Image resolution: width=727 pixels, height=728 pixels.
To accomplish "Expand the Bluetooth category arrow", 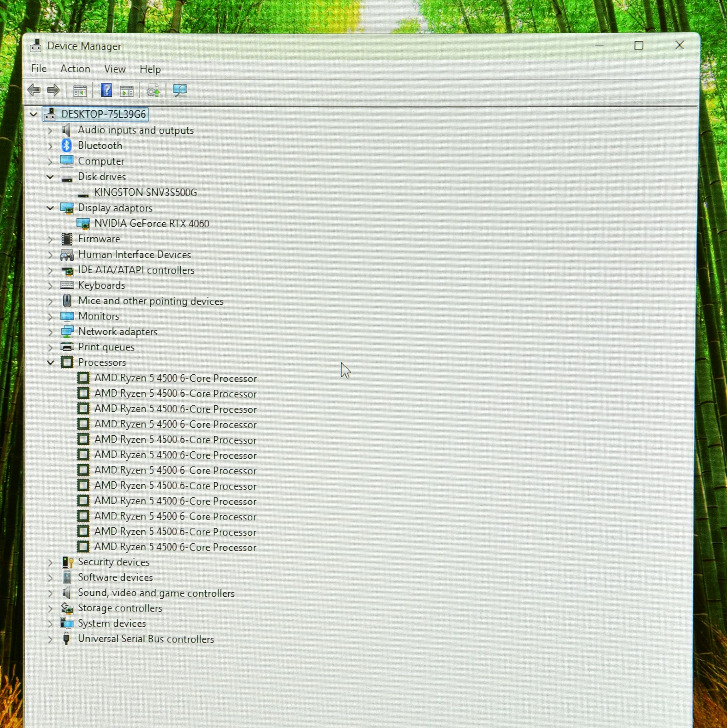I will (x=50, y=146).
